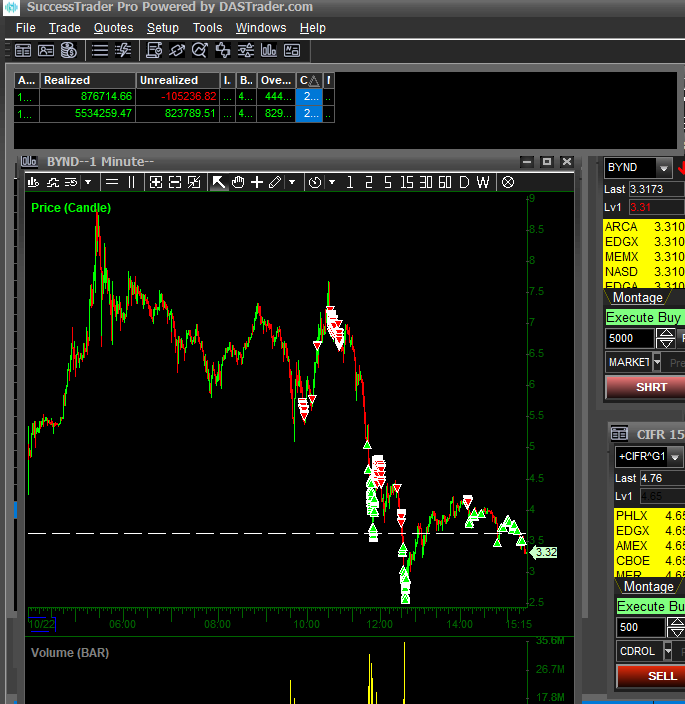Open the +CIFR^G1 symbol dropdown
685x704 pixels.
click(x=675, y=457)
